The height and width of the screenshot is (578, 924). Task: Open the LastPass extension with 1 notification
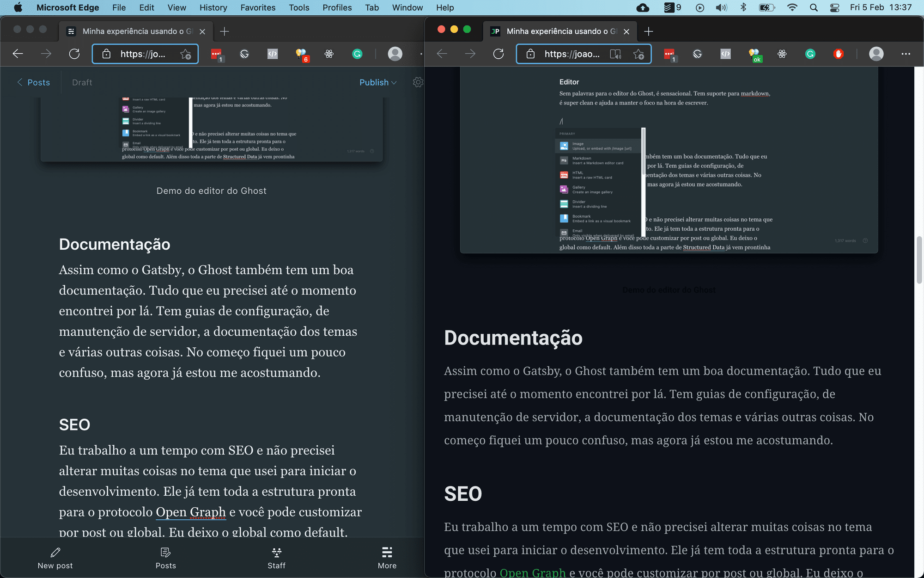tap(217, 54)
